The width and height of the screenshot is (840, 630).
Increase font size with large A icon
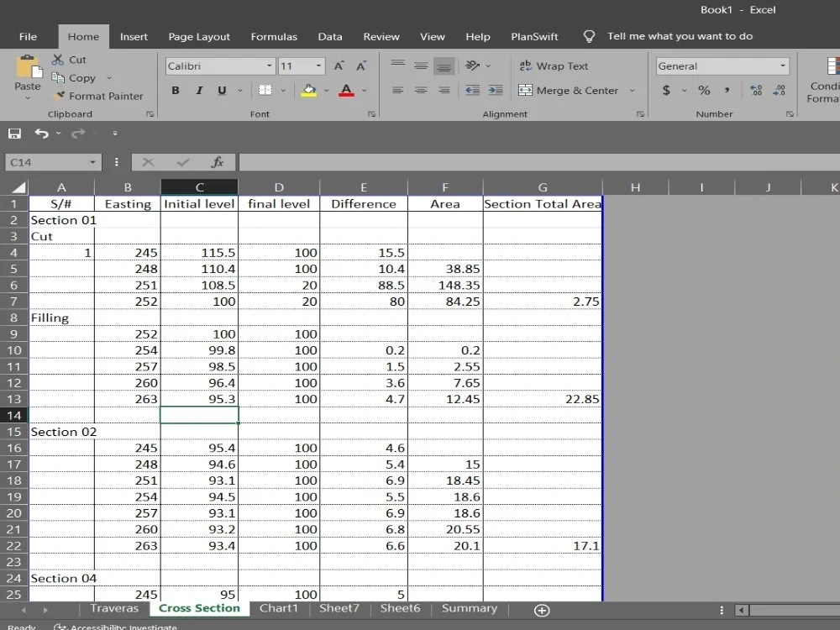tap(339, 66)
